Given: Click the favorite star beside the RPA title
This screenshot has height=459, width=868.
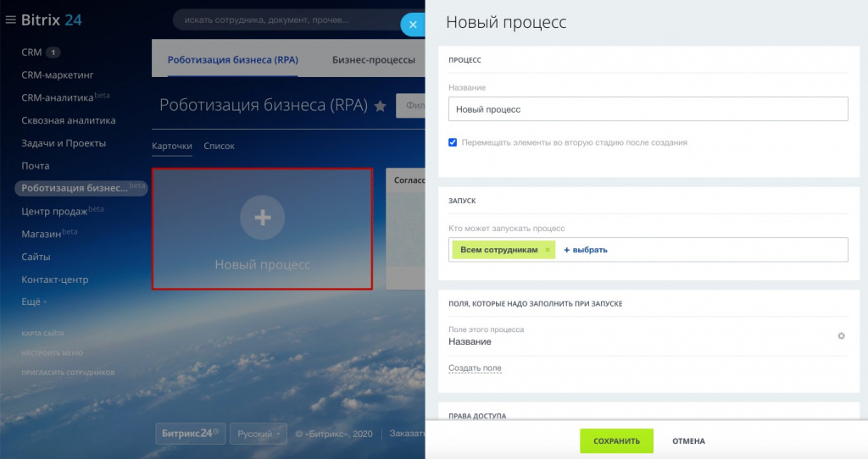Looking at the screenshot, I should 381,106.
